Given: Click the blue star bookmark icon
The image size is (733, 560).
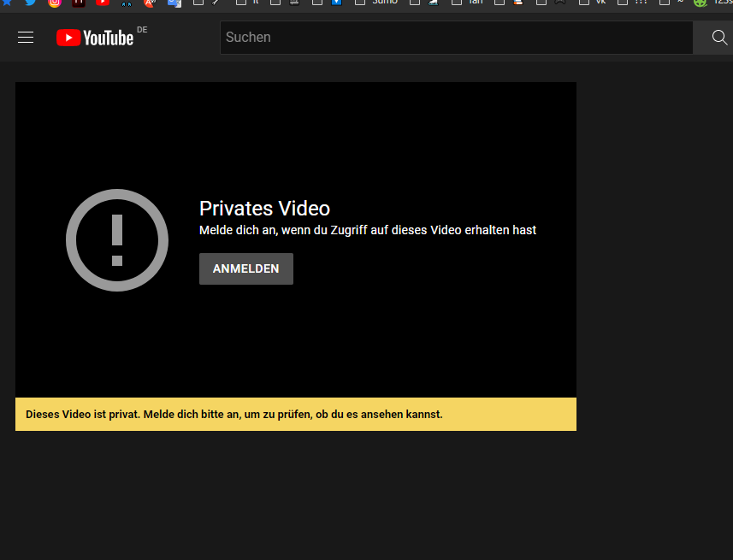Looking at the screenshot, I should click(7, 3).
